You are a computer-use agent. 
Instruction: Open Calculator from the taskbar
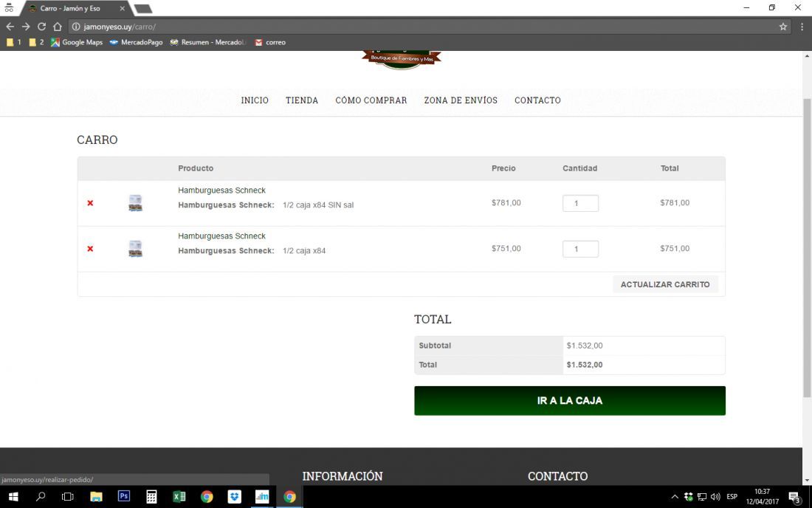click(151, 497)
